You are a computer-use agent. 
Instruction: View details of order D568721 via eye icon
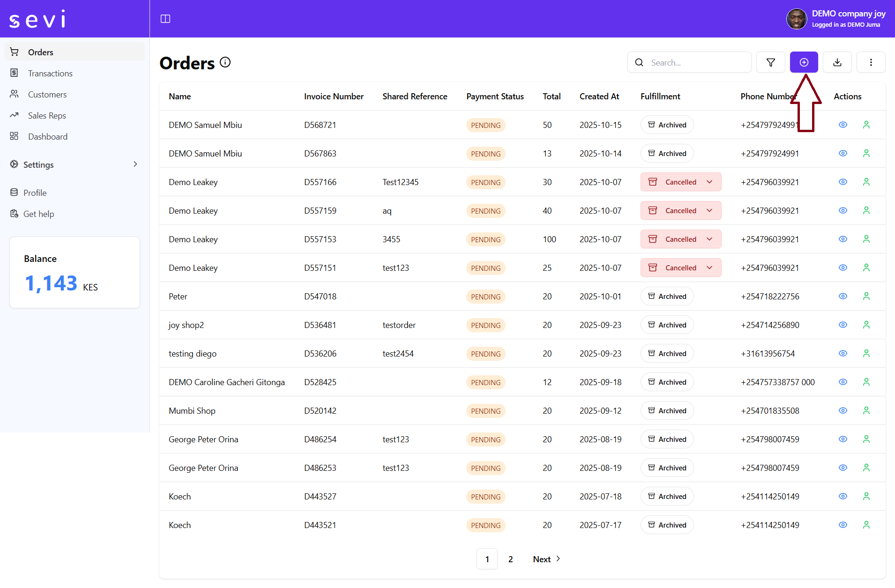click(x=843, y=125)
